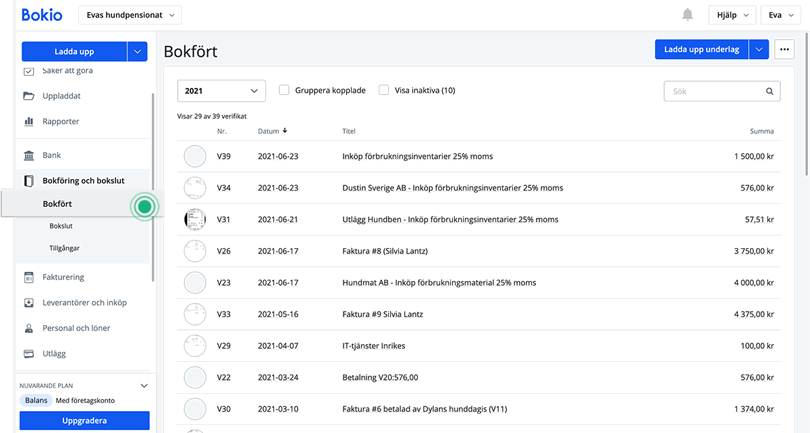Click the Uppladdat folder icon

29,96
